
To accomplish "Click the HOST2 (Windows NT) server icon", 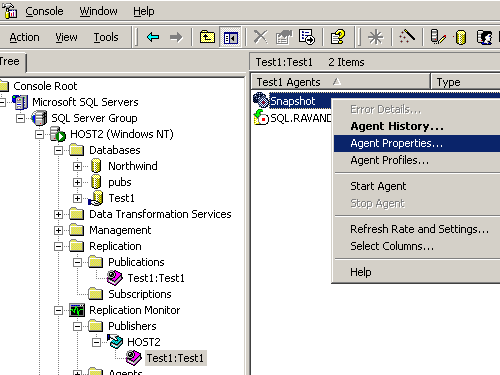I will point(58,134).
